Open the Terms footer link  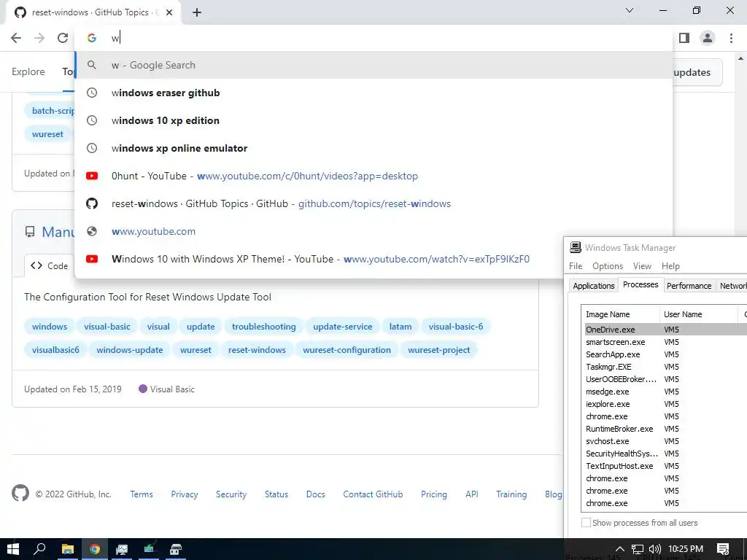[x=142, y=494]
